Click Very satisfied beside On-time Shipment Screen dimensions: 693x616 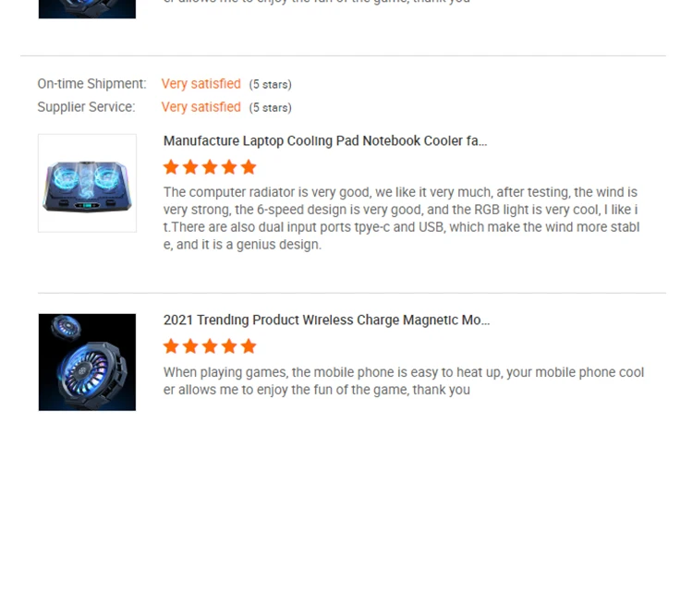[201, 84]
